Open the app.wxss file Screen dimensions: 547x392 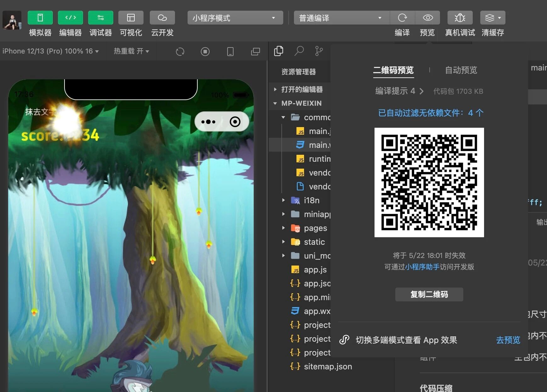tap(300, 311)
